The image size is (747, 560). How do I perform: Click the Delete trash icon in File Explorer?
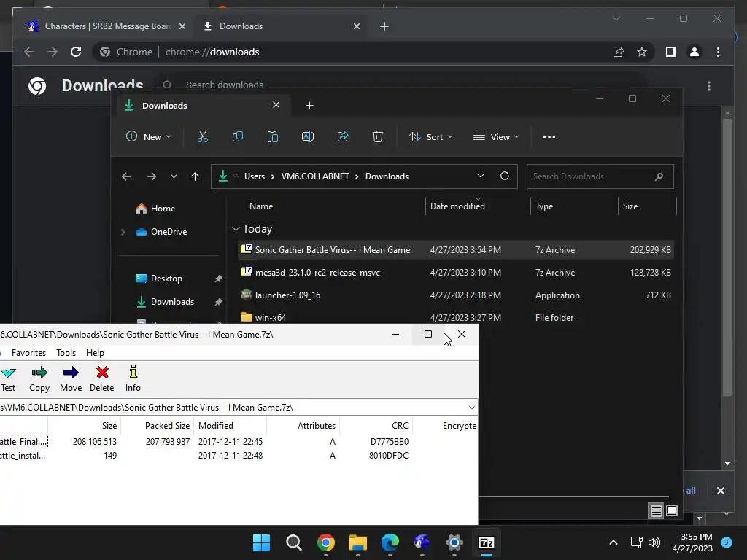[x=378, y=136]
